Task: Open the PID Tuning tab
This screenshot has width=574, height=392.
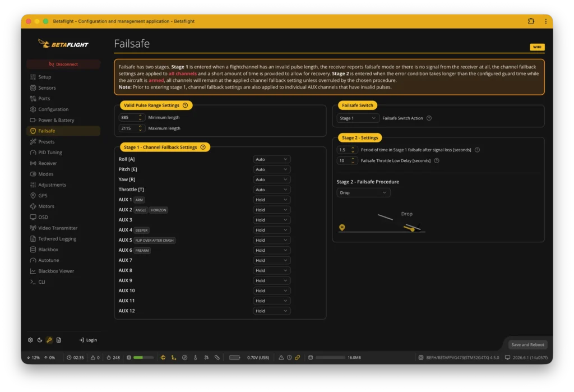Action: coord(63,153)
